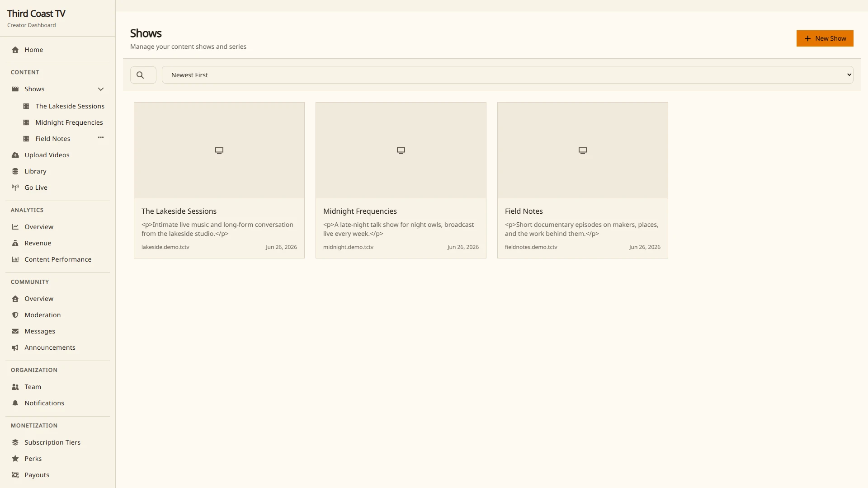
Task: Click the Go Live broadcast icon
Action: click(x=15, y=188)
